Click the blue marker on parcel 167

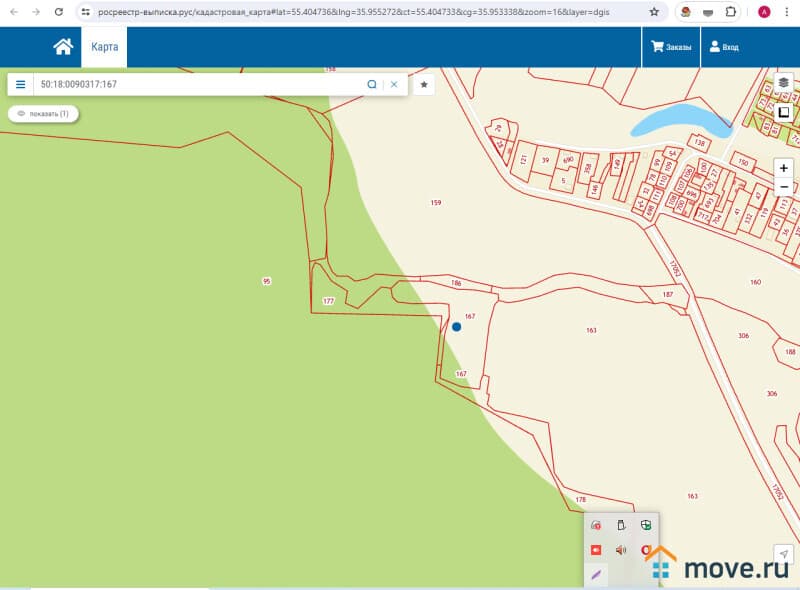click(457, 326)
